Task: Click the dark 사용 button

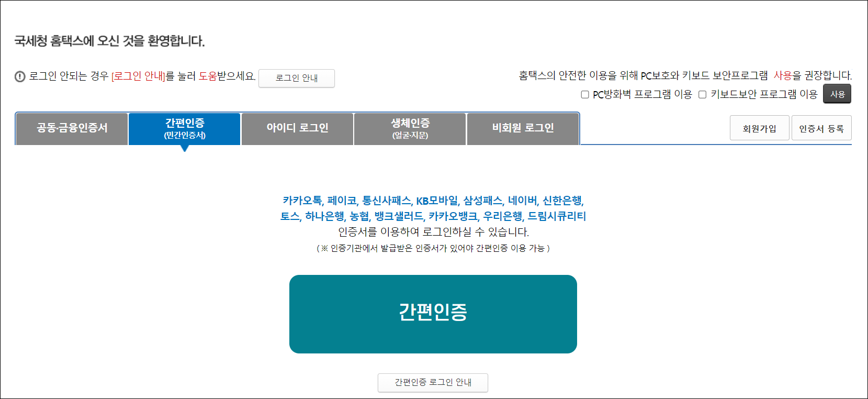Action: click(x=837, y=94)
